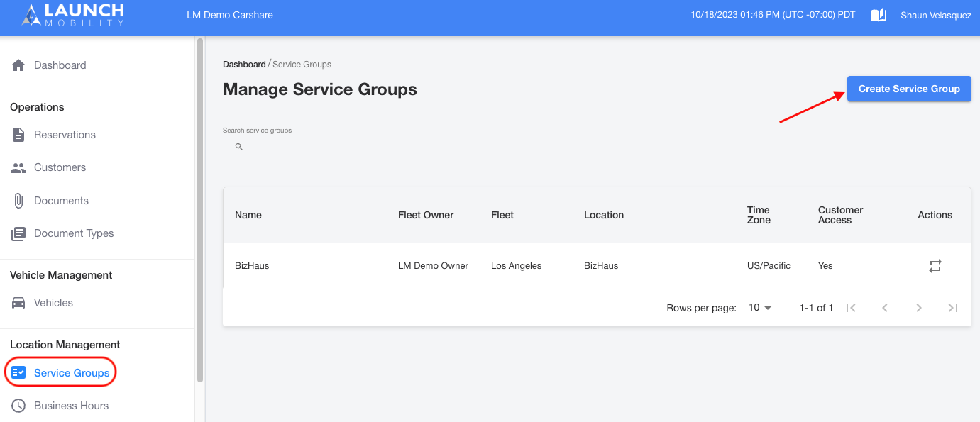Image resolution: width=980 pixels, height=422 pixels.
Task: Go to previous page of table
Action: 885,308
